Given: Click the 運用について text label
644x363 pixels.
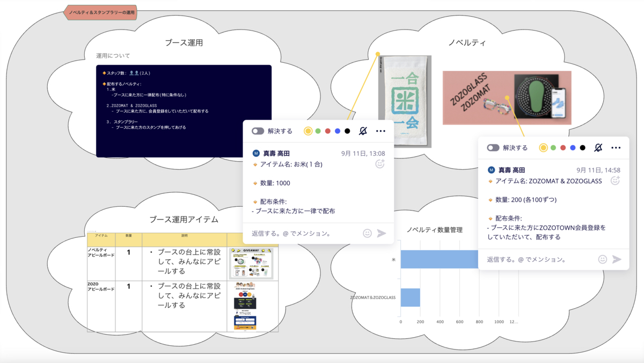Looking at the screenshot, I should [x=113, y=56].
